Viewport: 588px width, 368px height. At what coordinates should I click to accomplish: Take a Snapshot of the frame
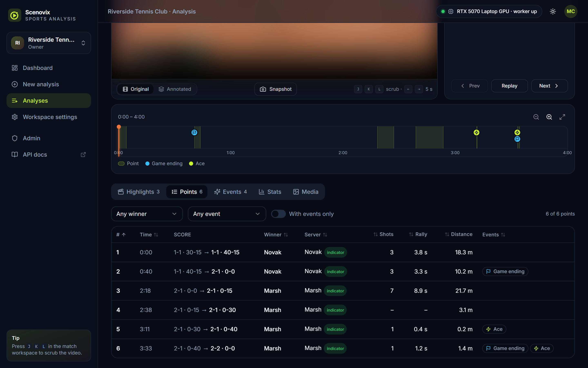(276, 89)
